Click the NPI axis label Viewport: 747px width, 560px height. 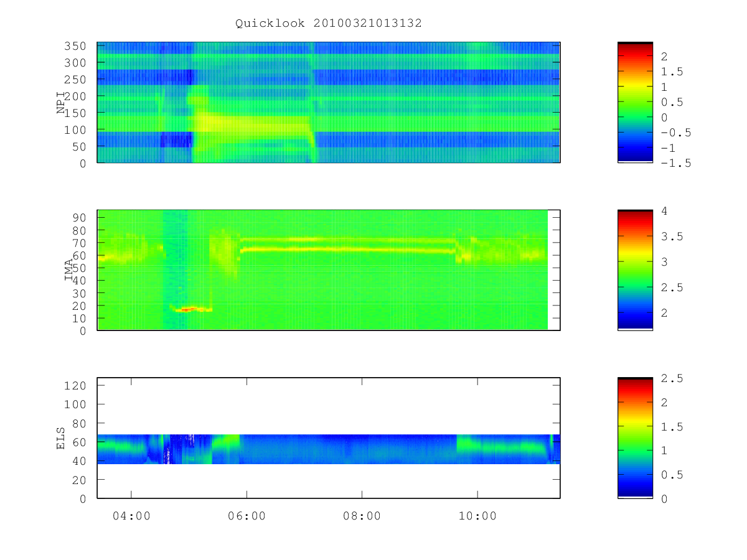(x=61, y=103)
